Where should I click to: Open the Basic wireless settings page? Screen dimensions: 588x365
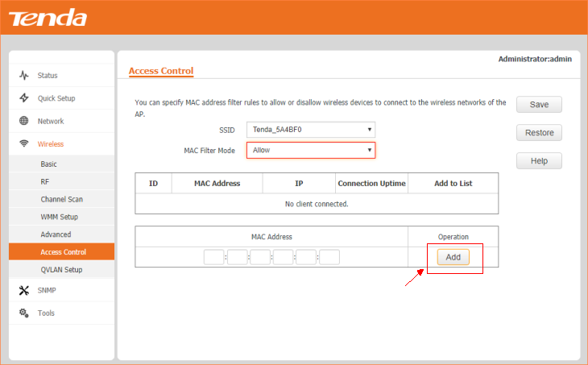[49, 164]
